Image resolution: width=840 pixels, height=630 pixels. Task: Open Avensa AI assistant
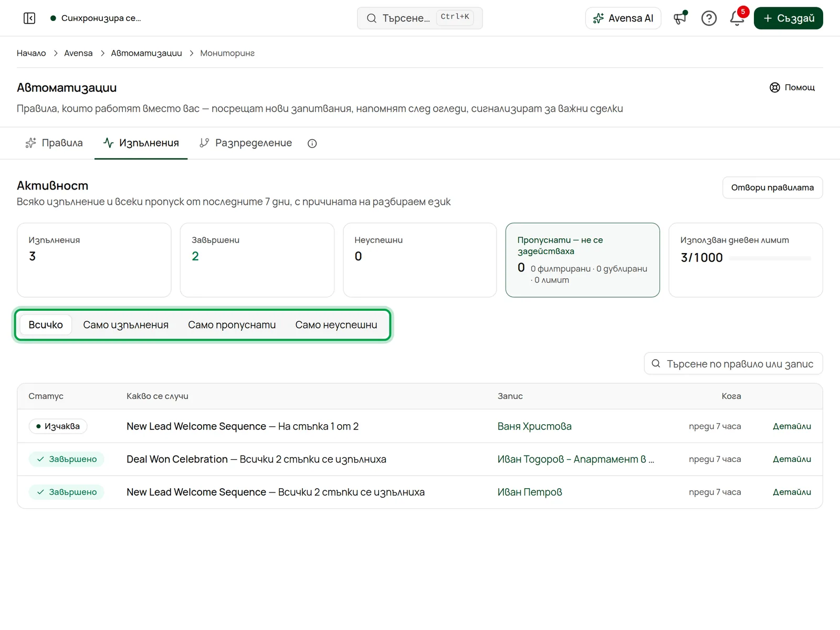tap(623, 18)
